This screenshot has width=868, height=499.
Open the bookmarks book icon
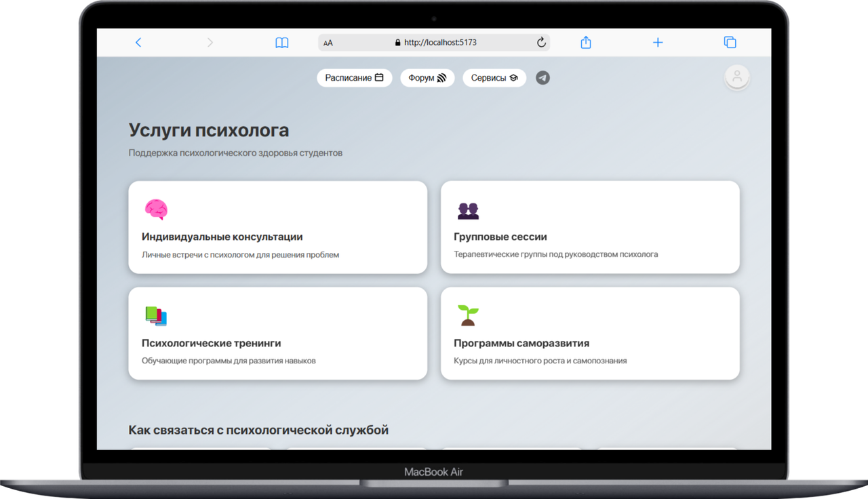[282, 43]
